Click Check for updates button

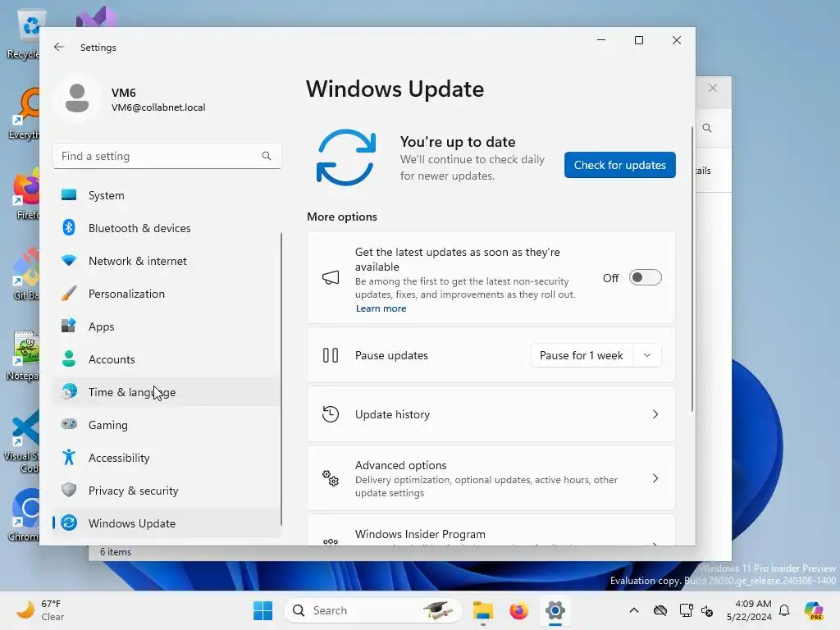point(620,165)
